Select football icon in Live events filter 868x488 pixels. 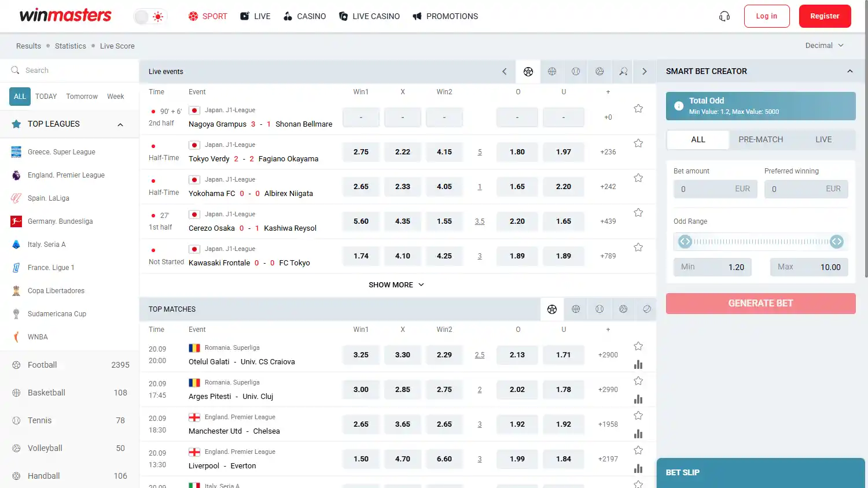pyautogui.click(x=528, y=72)
